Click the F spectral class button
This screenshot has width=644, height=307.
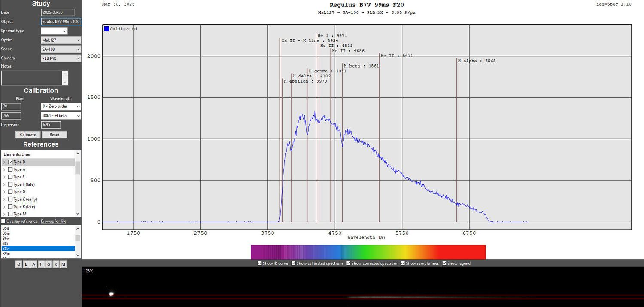41,264
